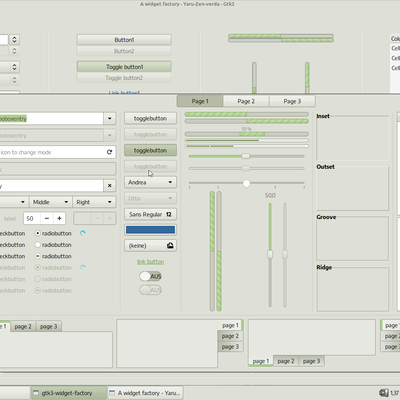Click the Inset frame

tap(353, 138)
